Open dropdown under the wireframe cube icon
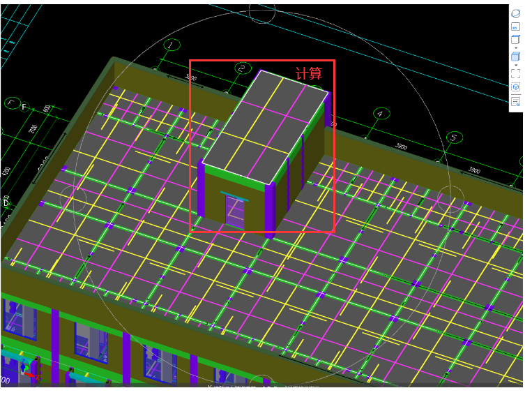 pyautogui.click(x=516, y=48)
